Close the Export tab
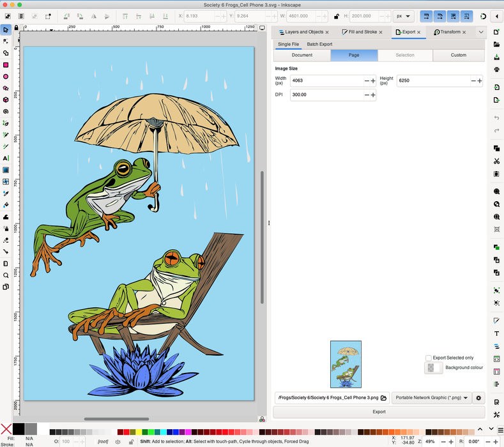This screenshot has height=447, width=504. pos(419,32)
